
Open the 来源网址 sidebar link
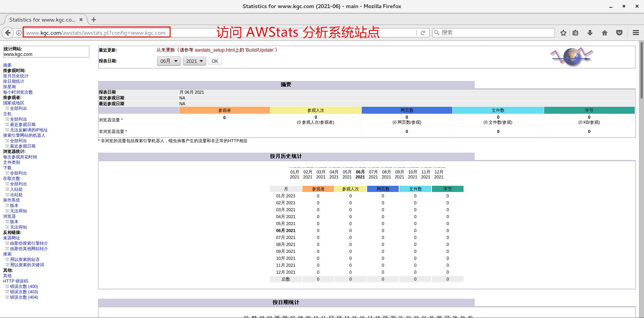click(12, 238)
